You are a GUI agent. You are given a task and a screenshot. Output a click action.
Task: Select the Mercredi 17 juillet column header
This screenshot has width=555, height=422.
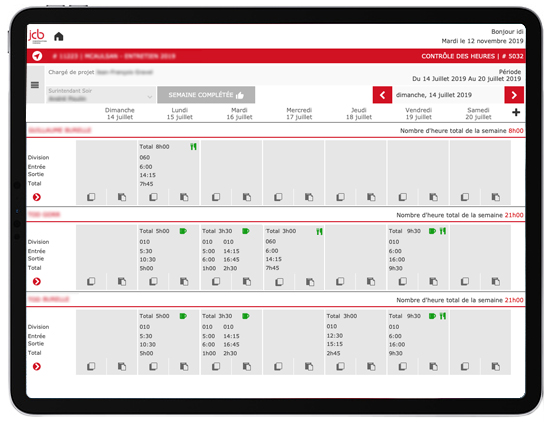tap(299, 114)
